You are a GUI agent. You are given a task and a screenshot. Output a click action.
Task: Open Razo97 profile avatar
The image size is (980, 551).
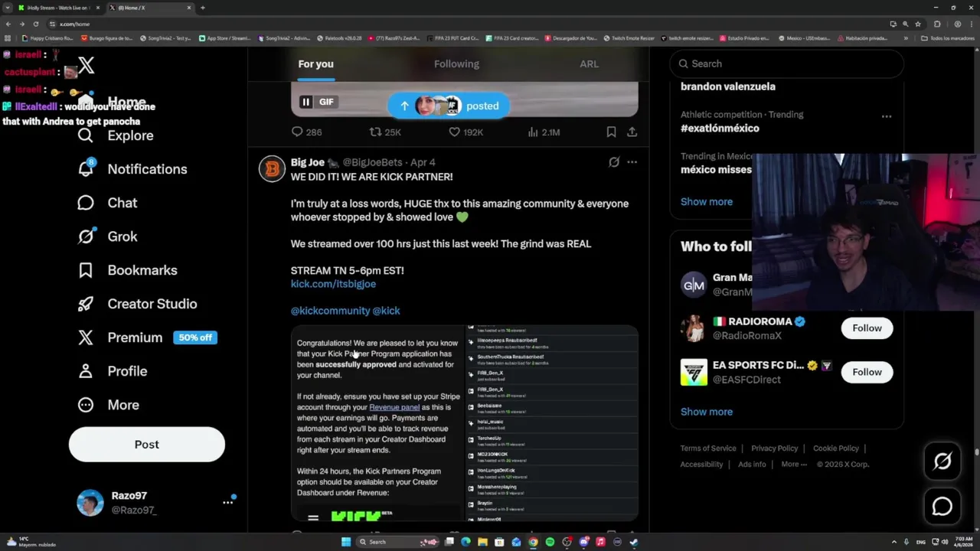[x=90, y=503]
